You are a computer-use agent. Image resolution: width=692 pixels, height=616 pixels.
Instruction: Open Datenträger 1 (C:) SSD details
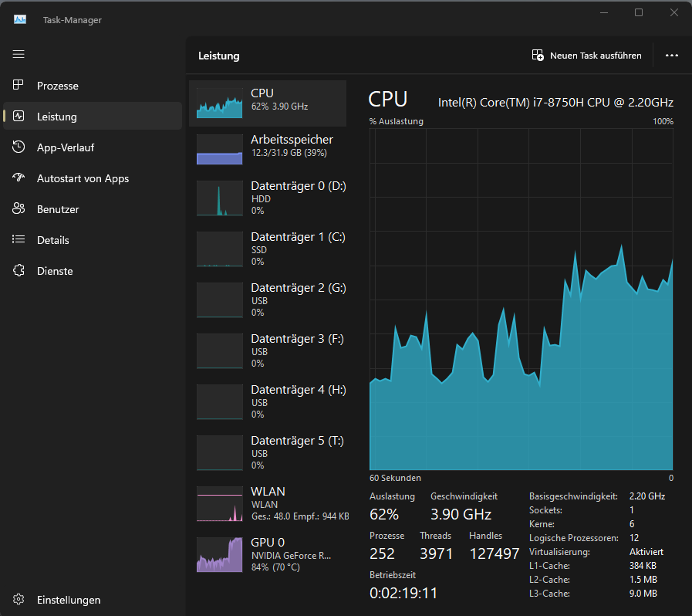(x=267, y=249)
